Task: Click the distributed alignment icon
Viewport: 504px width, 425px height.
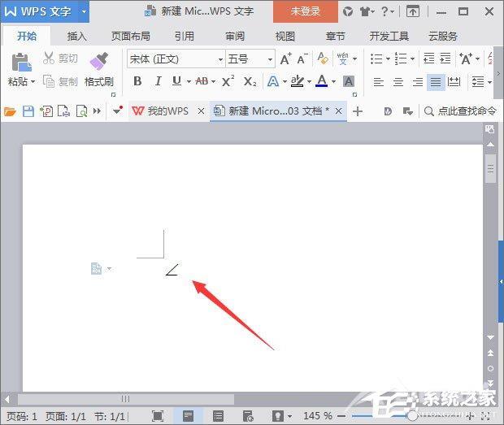Action: pos(454,82)
